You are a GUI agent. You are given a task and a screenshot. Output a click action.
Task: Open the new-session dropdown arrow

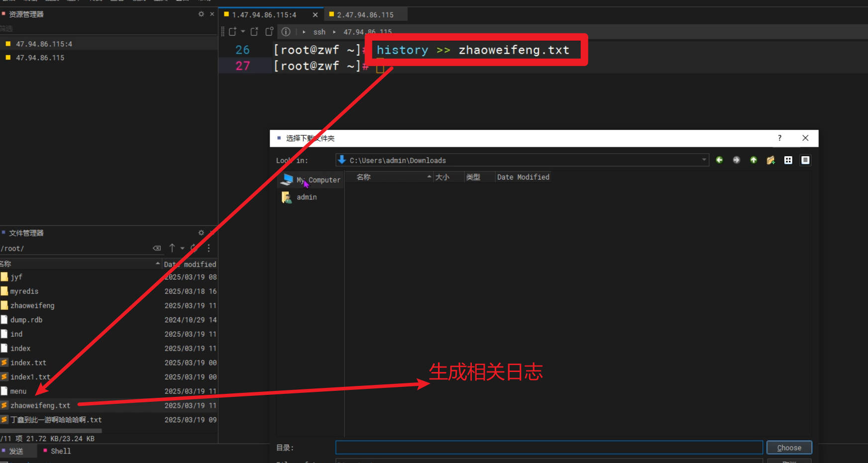(243, 31)
